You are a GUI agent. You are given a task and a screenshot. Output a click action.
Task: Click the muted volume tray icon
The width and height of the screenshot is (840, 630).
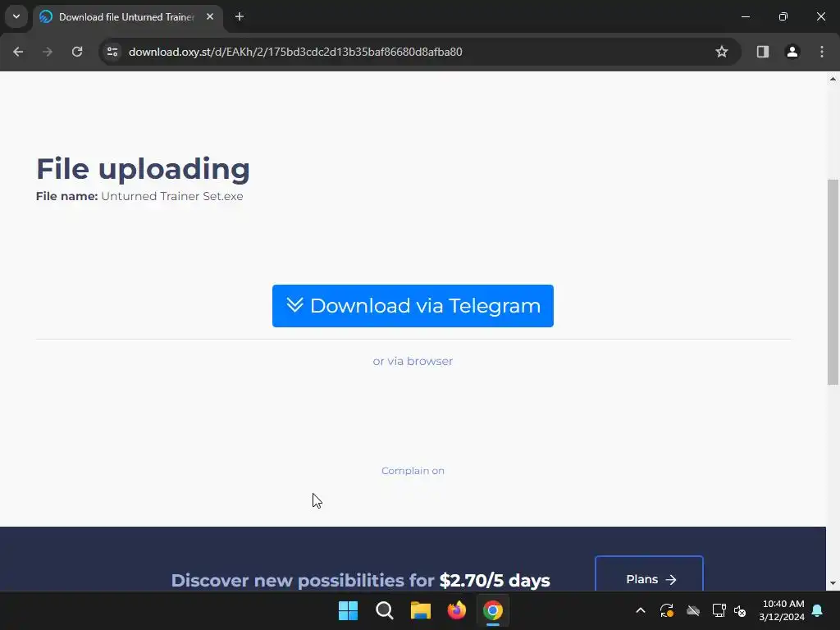coord(740,610)
